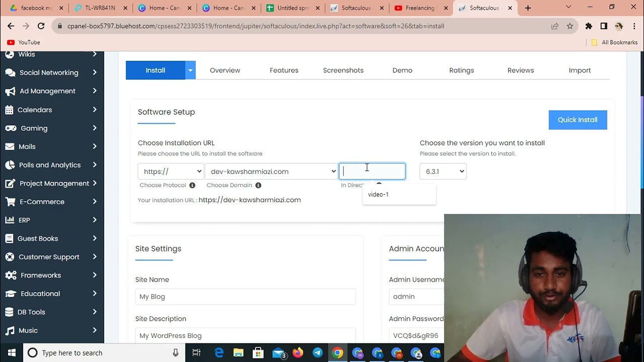Go back with the browser back arrow
644x362 pixels.
click(x=11, y=26)
